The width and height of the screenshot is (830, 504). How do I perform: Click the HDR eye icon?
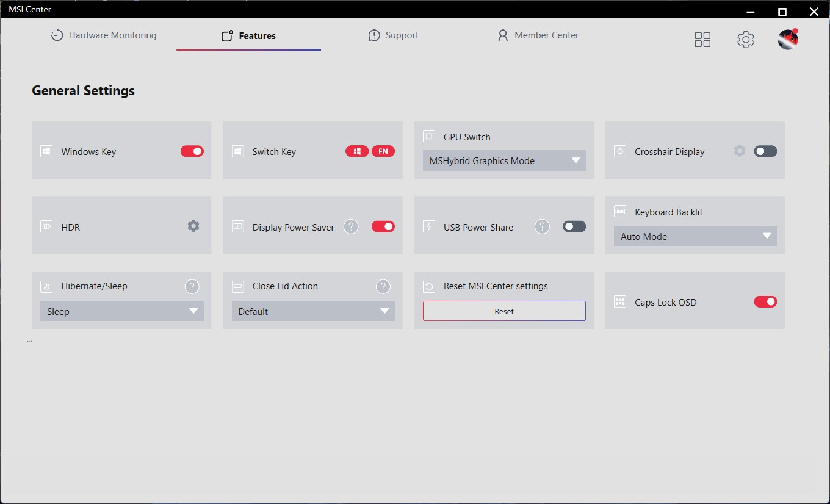pos(46,226)
